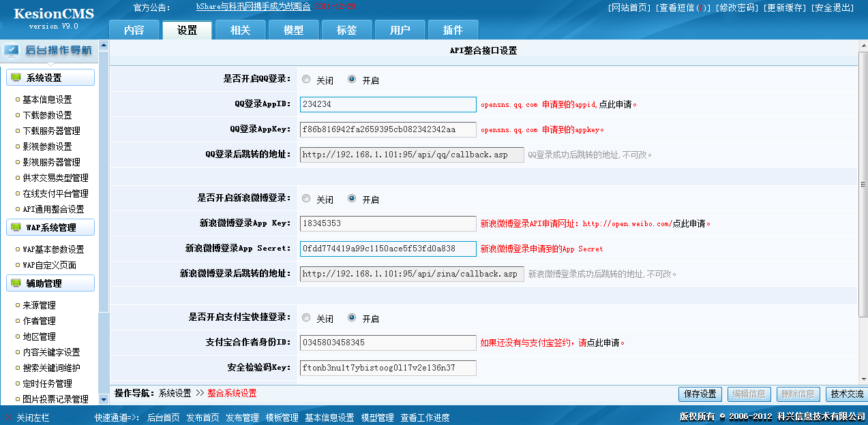Viewport: 868px width, 425px height.
Task: Focus the QQ登录AppID field
Action: tap(388, 104)
